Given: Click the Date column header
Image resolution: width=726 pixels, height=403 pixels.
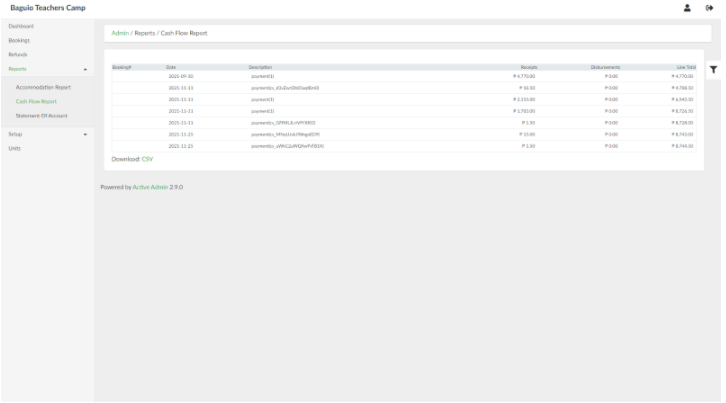Looking at the screenshot, I should [x=171, y=66].
